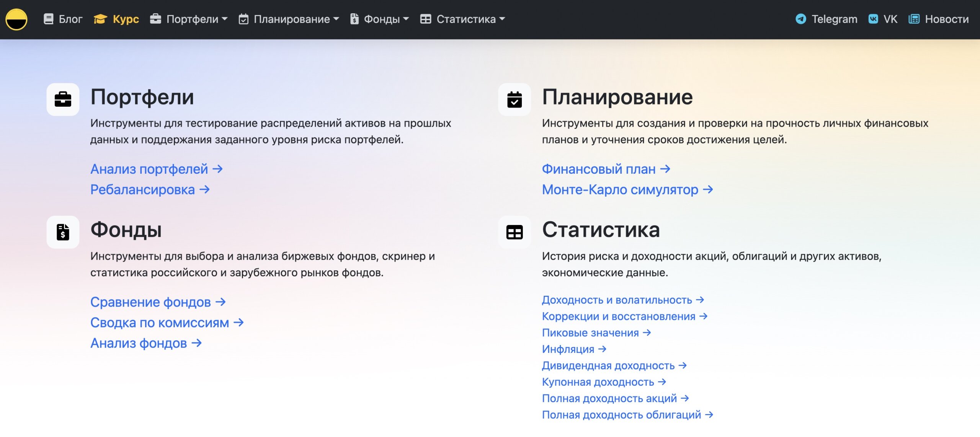980x437 pixels.
Task: Open the Ребалансировка tool link
Action: click(x=150, y=189)
